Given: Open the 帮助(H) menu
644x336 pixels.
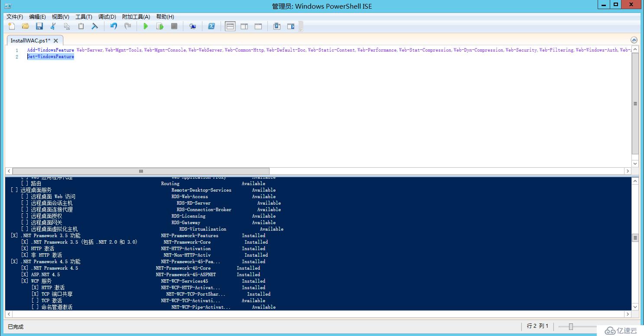Looking at the screenshot, I should pyautogui.click(x=165, y=16).
